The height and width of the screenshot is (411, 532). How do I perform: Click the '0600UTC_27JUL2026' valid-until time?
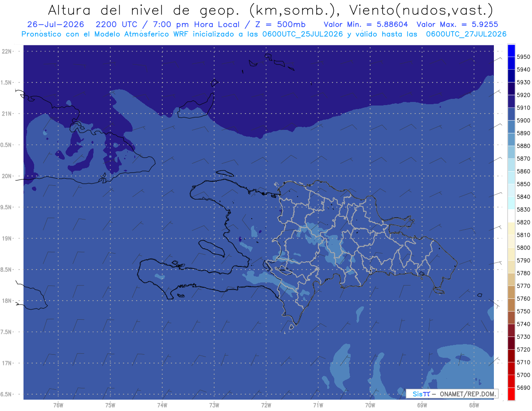466,34
